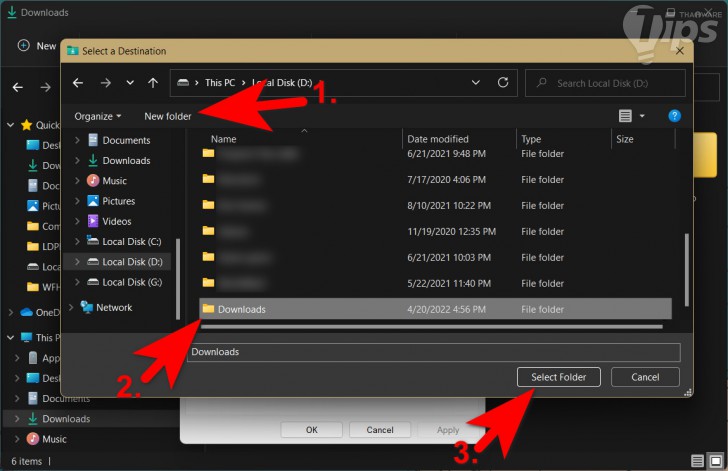Click Cancel in Select a Destination dialog
Screen dimensions: 728x471
(645, 377)
